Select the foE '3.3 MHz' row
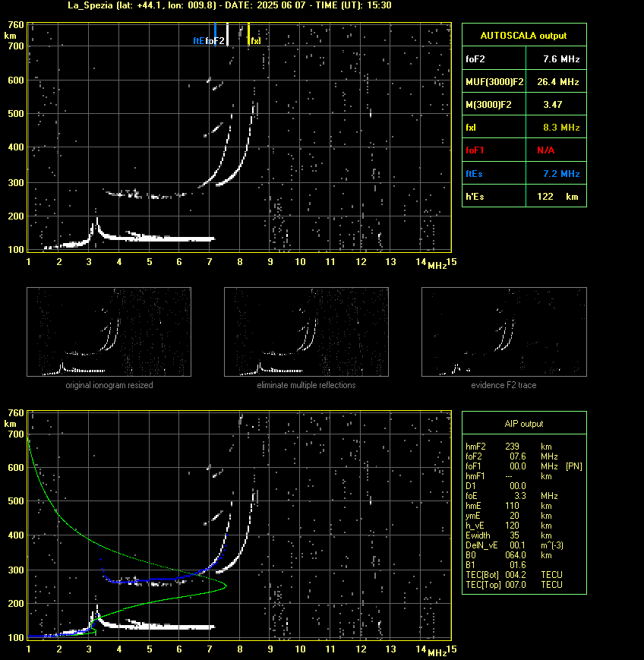 [511, 496]
